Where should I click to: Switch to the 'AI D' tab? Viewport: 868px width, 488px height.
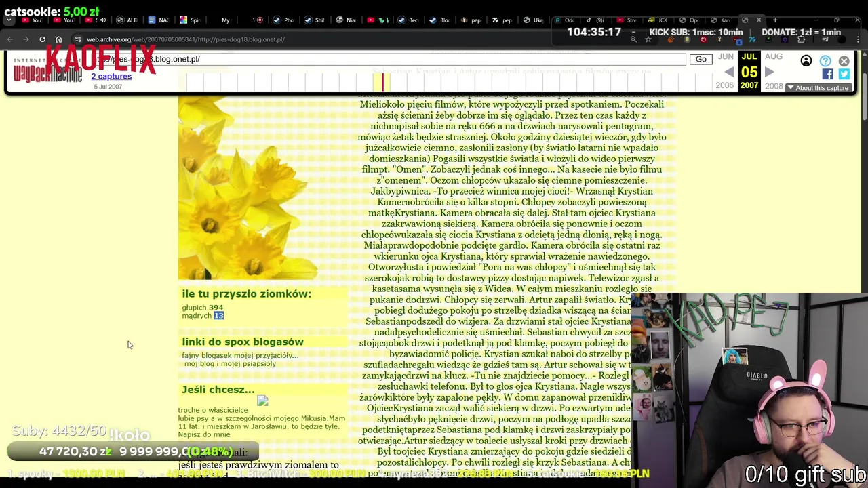(126, 20)
